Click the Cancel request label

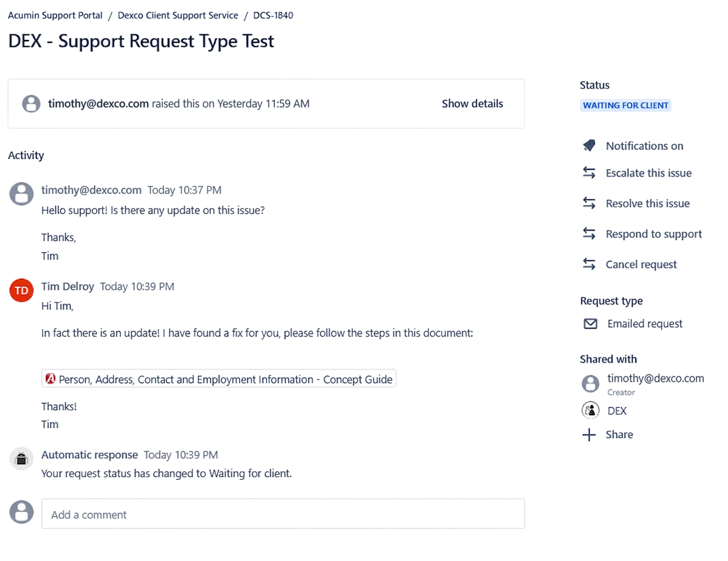[x=641, y=265]
